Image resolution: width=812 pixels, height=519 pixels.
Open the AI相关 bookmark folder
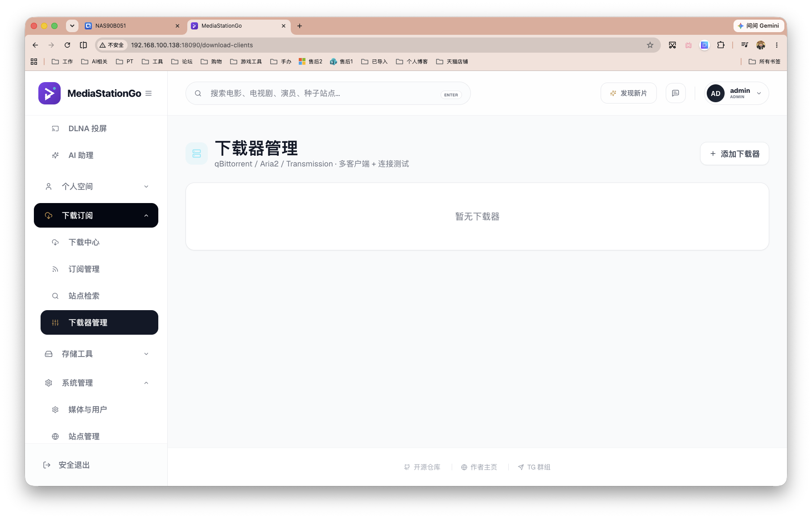pos(94,62)
